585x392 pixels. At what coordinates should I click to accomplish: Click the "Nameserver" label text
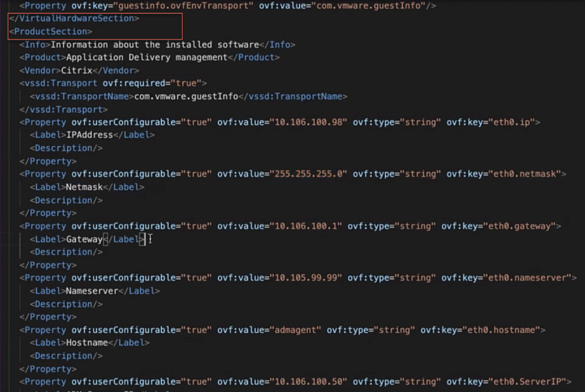point(92,291)
